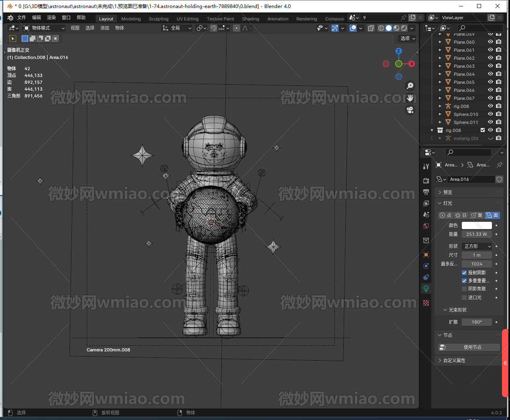Screen dimensions: 510x420
Task: Open the Physics properties tab icon
Action: coord(426,266)
